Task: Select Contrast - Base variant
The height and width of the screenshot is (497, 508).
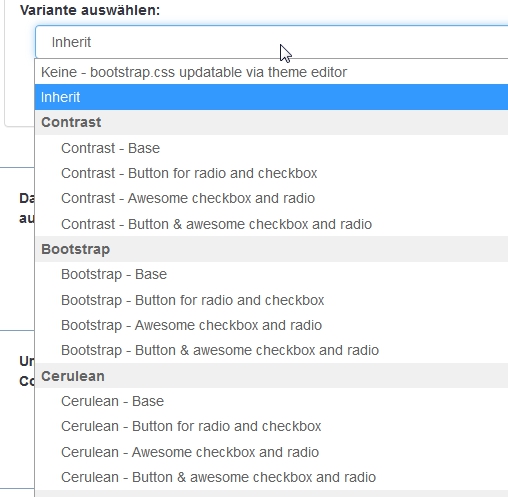Action: pos(272,148)
